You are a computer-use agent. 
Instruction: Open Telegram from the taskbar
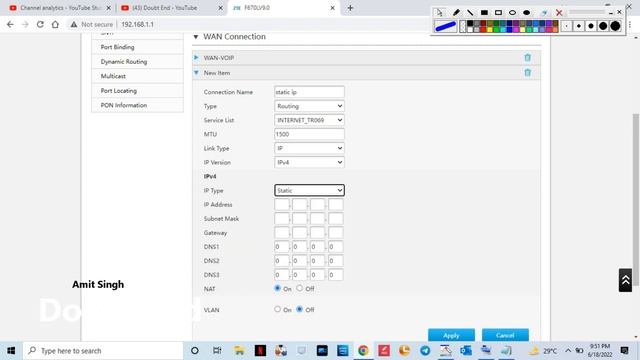(x=425, y=351)
